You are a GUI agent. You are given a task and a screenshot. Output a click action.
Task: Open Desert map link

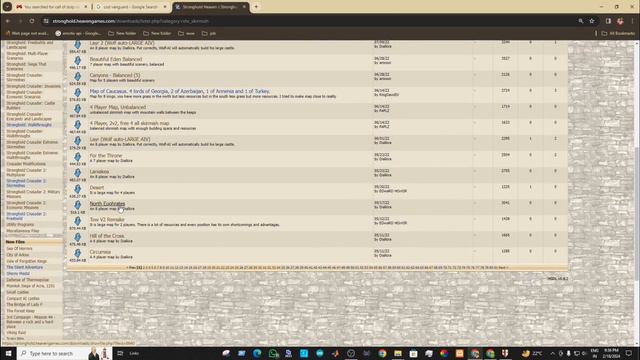point(97,187)
